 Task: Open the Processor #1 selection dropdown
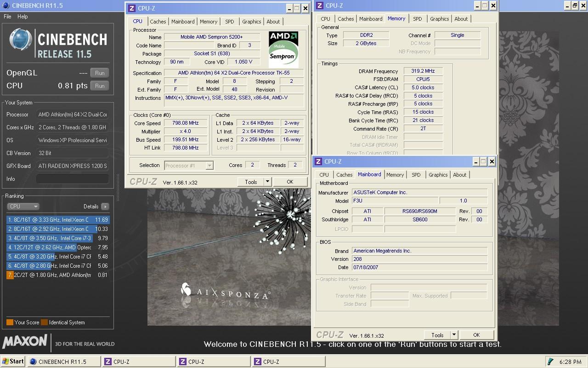tap(189, 165)
